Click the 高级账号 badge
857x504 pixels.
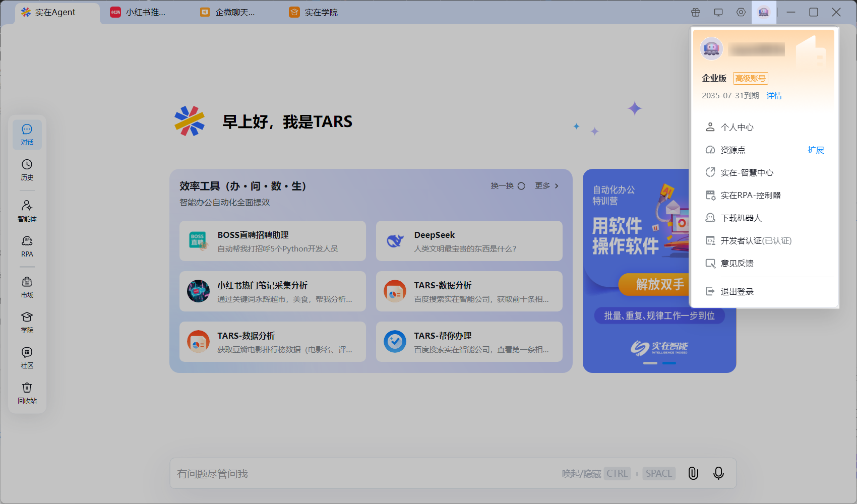click(x=750, y=78)
